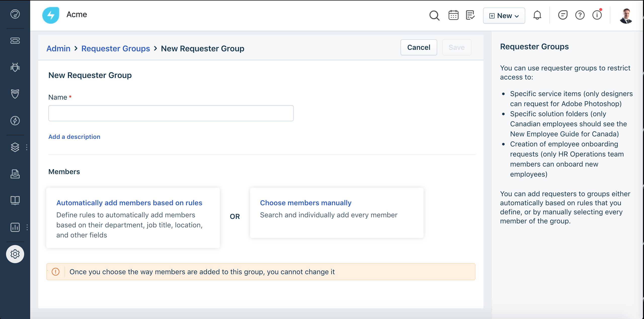Screen dimensions: 644x319
Task: Click Add a description link
Action: click(x=74, y=137)
